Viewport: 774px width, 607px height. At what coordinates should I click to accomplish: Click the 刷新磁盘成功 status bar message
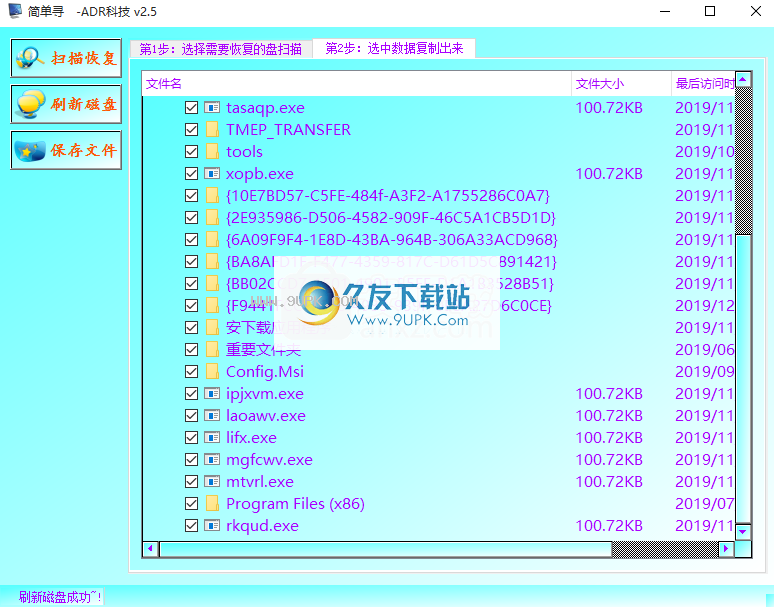(60, 597)
